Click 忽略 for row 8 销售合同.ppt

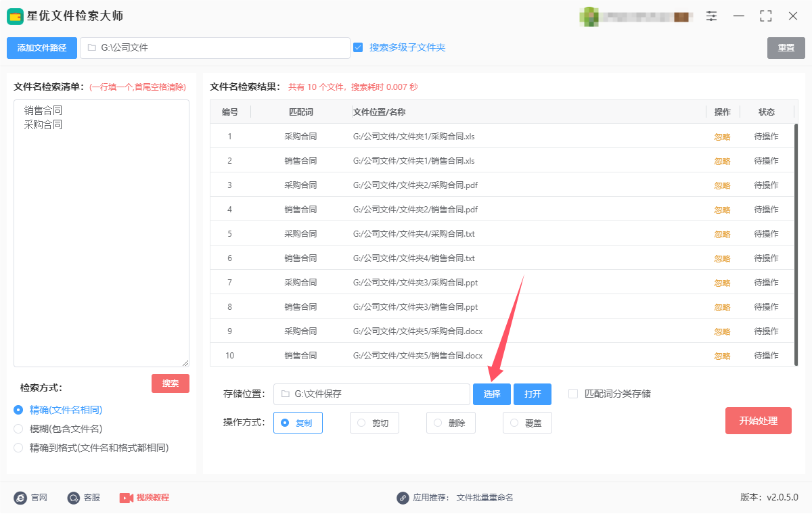(722, 307)
